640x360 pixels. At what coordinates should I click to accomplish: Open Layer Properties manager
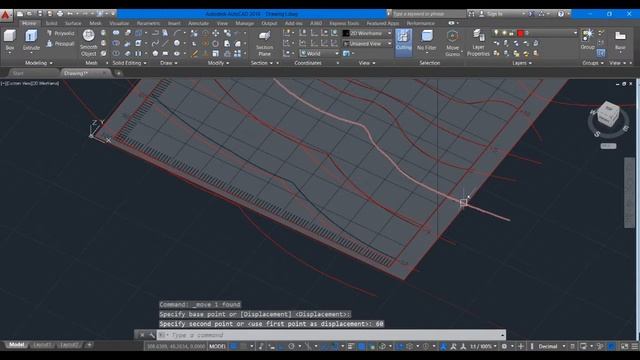click(x=478, y=43)
